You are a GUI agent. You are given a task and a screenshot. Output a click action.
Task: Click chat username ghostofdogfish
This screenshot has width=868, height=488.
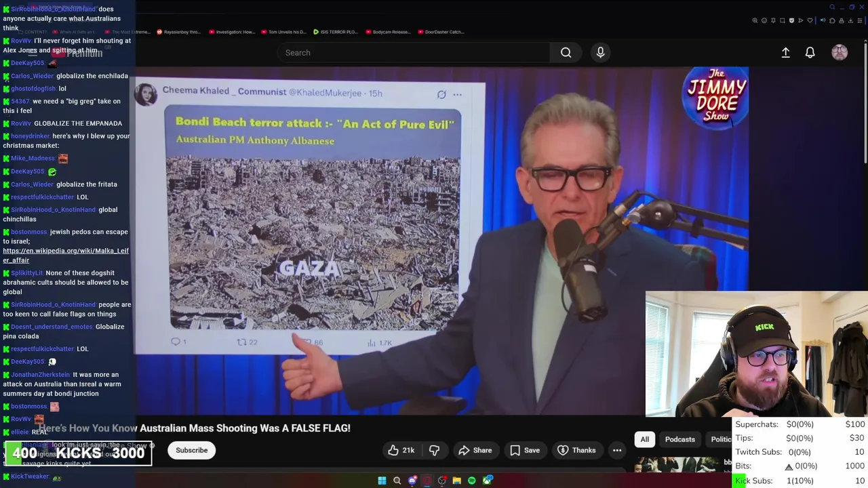[33, 89]
